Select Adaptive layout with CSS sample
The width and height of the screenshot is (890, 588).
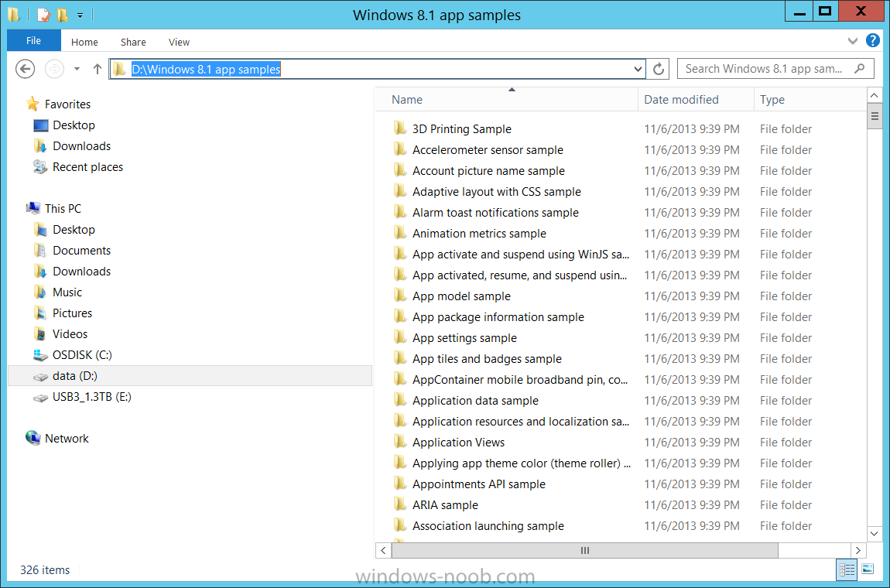coord(497,192)
